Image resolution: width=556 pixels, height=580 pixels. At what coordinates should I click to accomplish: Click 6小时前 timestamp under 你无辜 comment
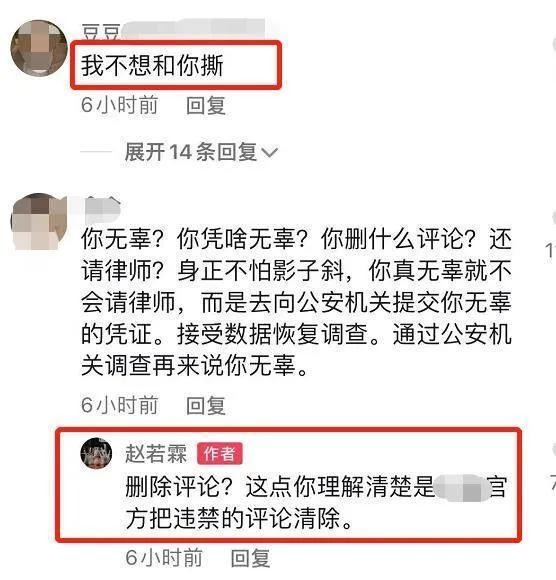click(119, 405)
